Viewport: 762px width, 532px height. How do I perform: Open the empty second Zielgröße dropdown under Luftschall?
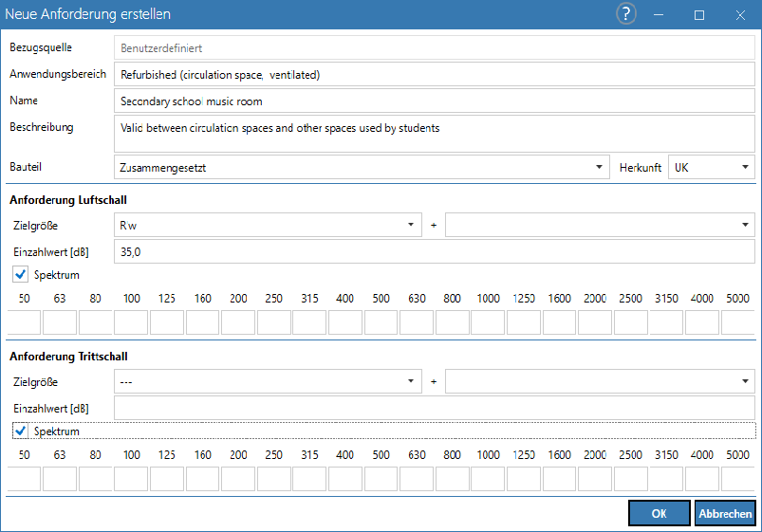pyautogui.click(x=600, y=225)
